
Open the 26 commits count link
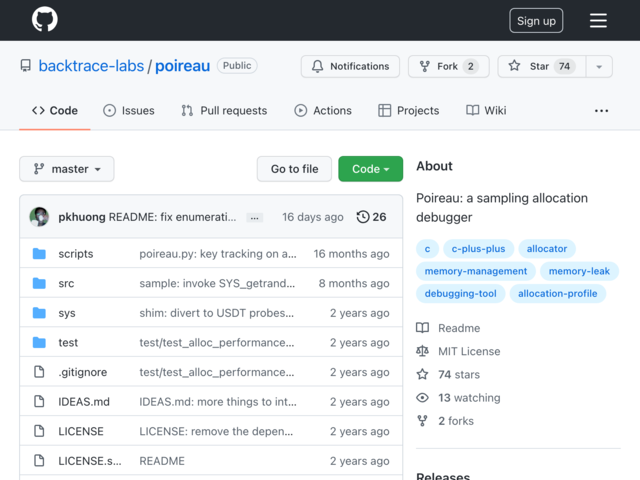coord(379,217)
